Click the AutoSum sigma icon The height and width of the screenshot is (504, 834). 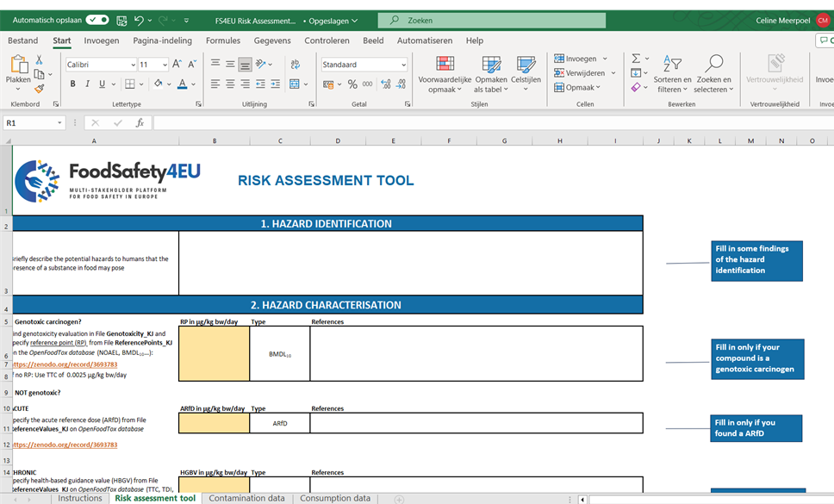[636, 59]
